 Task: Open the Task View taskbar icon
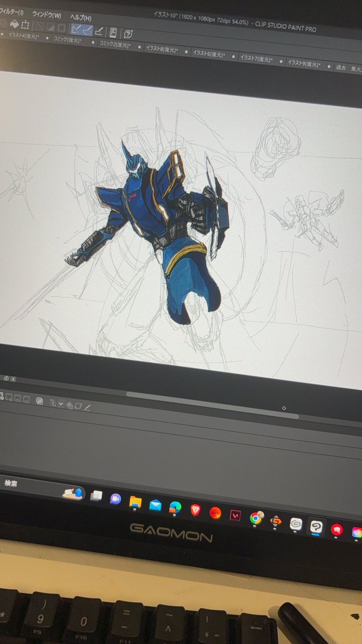click(97, 496)
